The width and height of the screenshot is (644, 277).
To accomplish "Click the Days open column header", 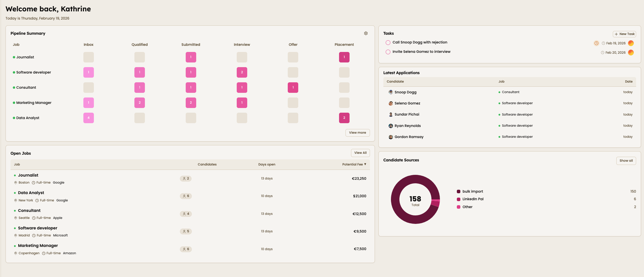I will (267, 165).
